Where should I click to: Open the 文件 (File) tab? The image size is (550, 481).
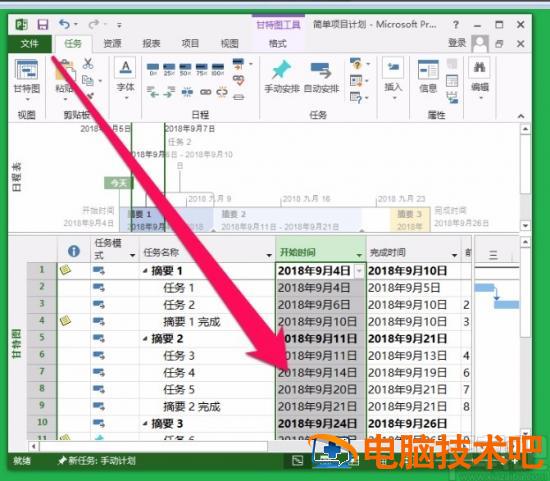[30, 44]
